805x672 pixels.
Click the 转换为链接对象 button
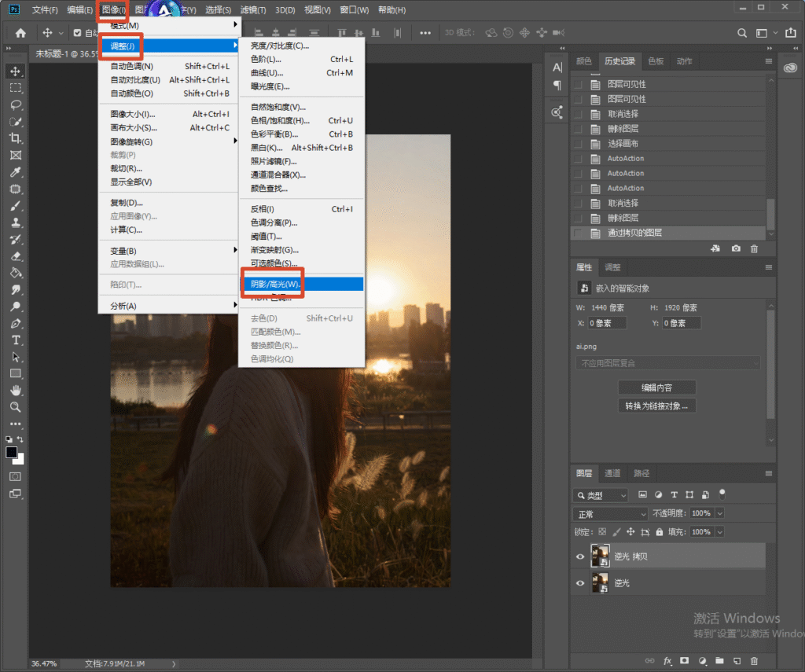(656, 406)
